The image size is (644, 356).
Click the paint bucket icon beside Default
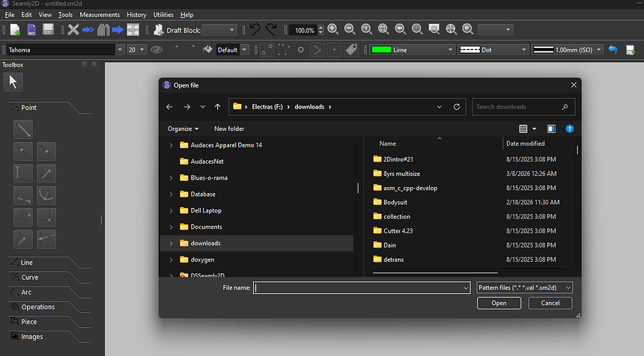[x=208, y=49]
